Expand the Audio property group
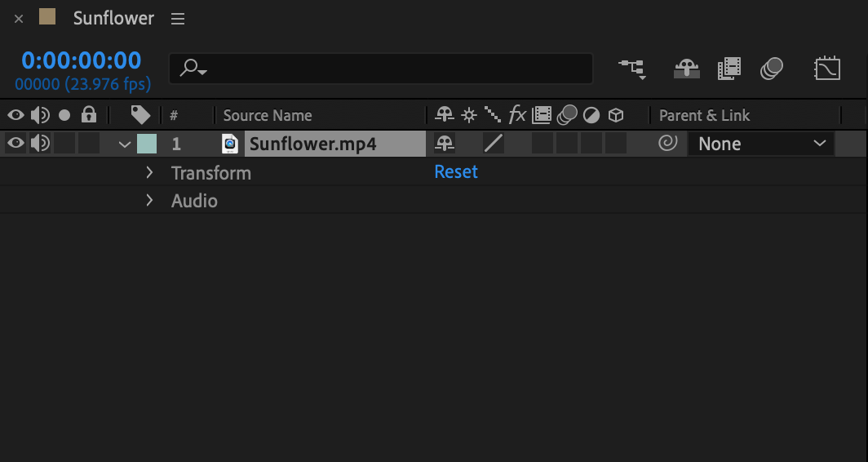Image resolution: width=868 pixels, height=462 pixels. 149,200
